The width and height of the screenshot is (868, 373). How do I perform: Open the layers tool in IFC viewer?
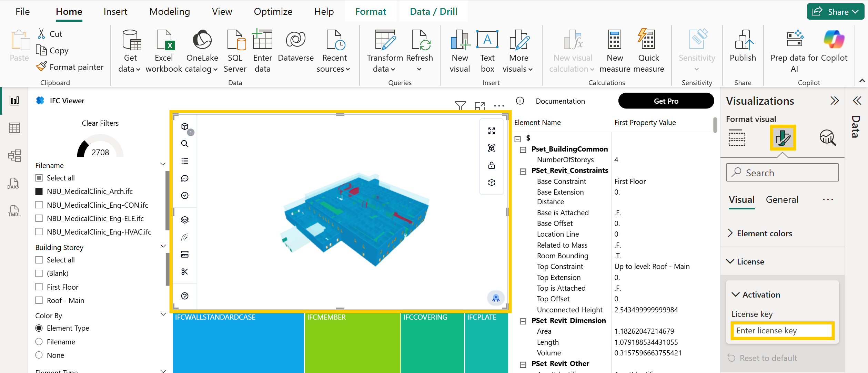point(185,220)
